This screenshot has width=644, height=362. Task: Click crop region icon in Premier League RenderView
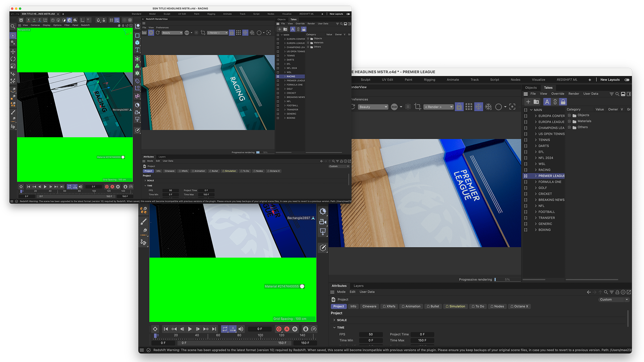[417, 107]
